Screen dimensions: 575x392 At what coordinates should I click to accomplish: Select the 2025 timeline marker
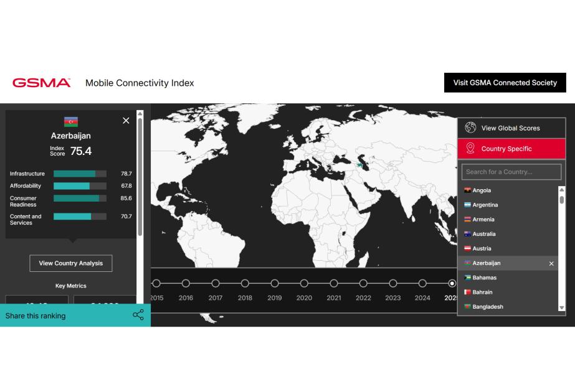tap(452, 283)
